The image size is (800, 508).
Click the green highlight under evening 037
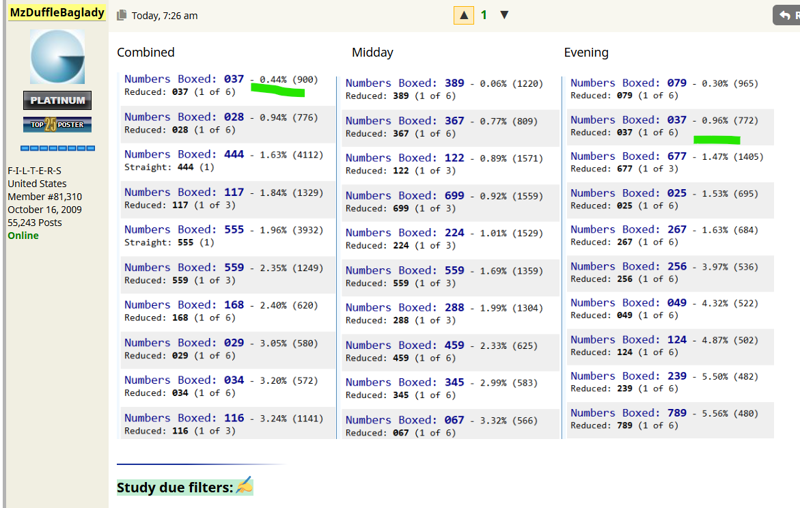tap(717, 139)
